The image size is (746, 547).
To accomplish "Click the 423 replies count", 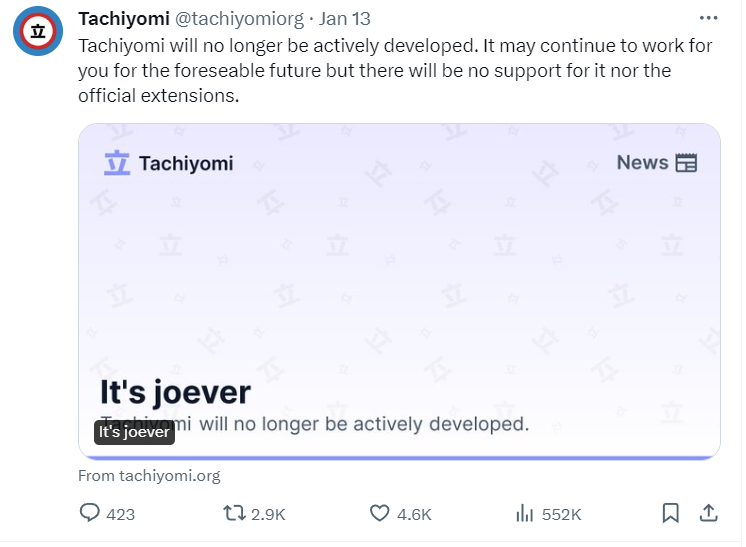I will (120, 514).
